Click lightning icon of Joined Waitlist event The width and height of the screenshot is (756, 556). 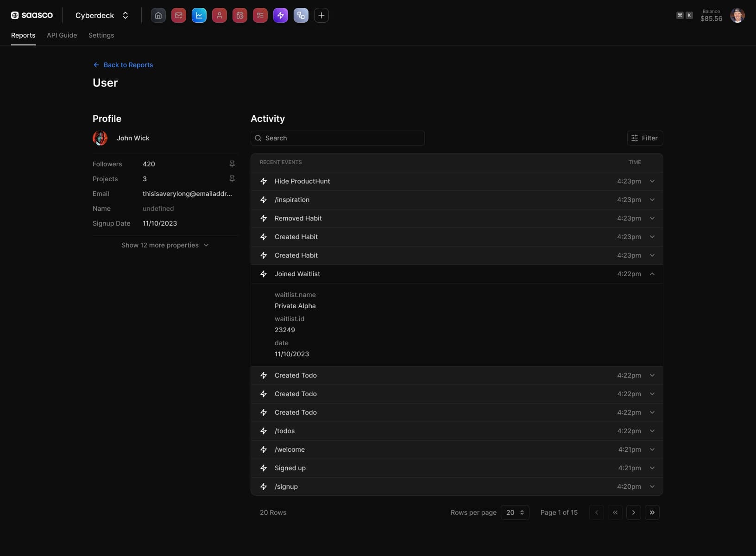(x=264, y=274)
